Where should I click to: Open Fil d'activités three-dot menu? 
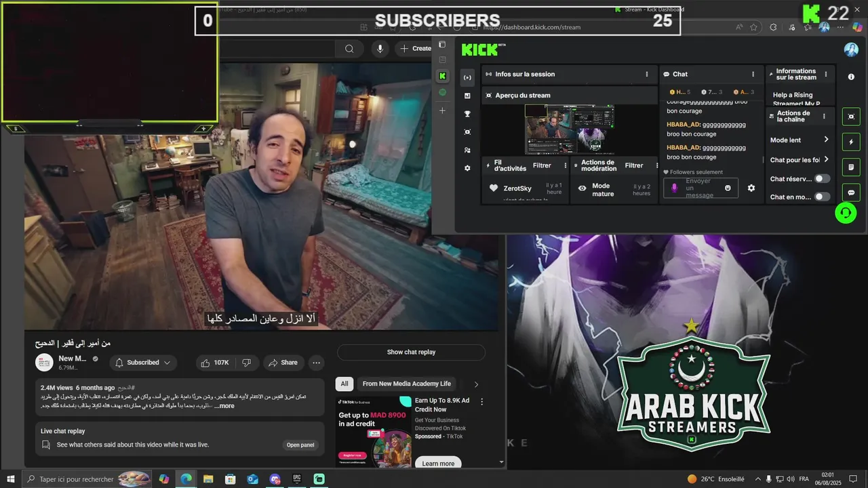566,165
